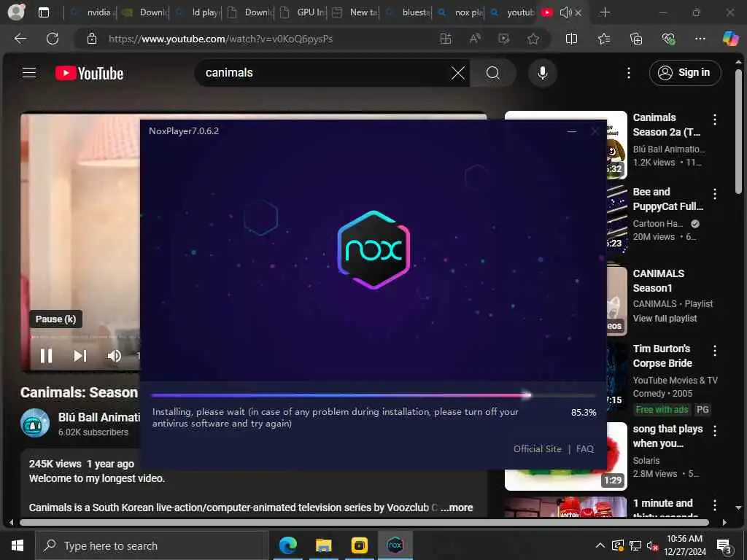This screenshot has width=747, height=560.
Task: Open options for song that plays video
Action: pos(714,431)
